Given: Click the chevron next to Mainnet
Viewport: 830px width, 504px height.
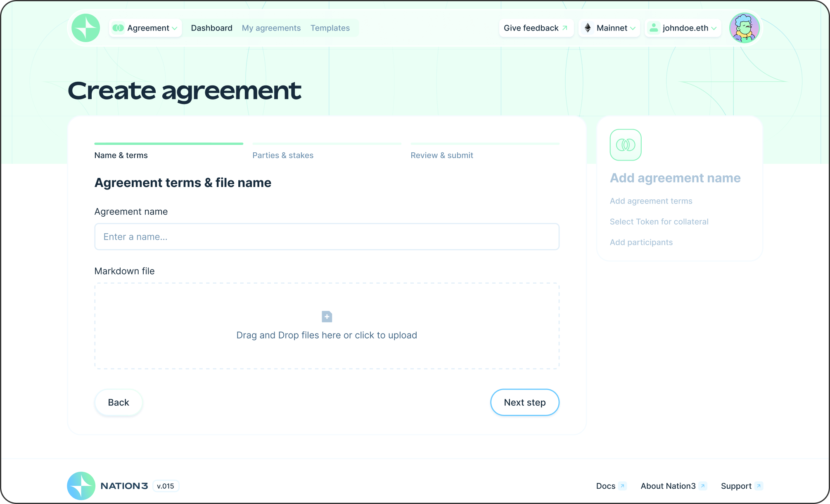Looking at the screenshot, I should [x=633, y=28].
